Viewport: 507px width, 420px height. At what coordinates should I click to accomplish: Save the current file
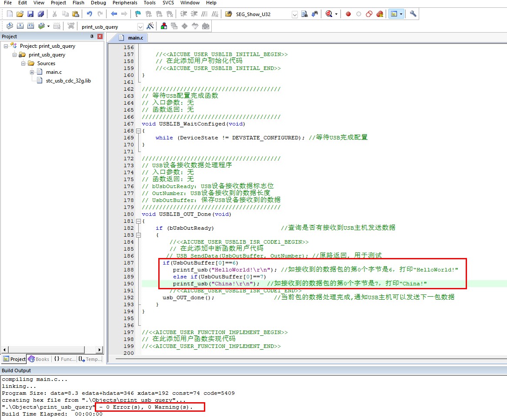30,14
